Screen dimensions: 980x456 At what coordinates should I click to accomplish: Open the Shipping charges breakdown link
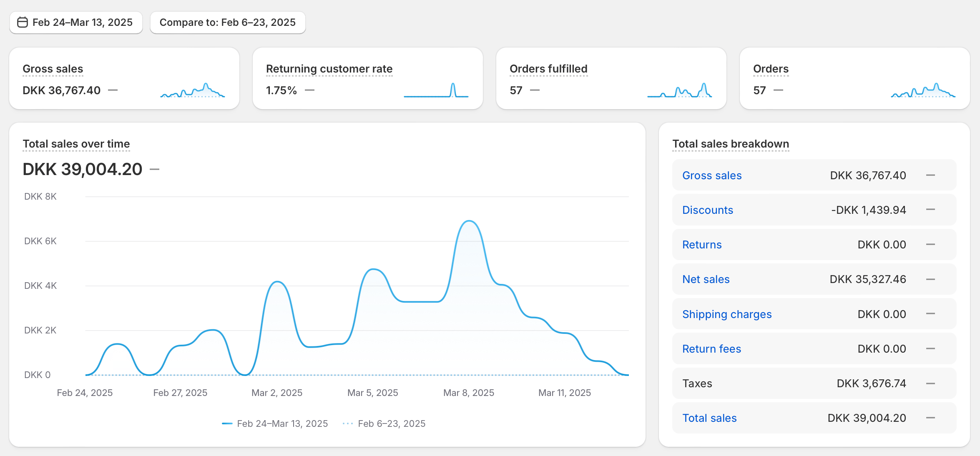726,314
